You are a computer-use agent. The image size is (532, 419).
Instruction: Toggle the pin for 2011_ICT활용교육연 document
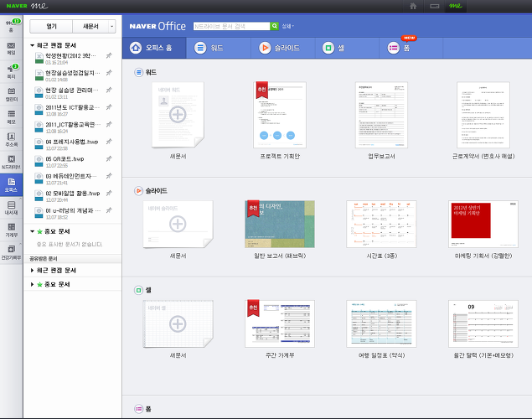coord(109,125)
